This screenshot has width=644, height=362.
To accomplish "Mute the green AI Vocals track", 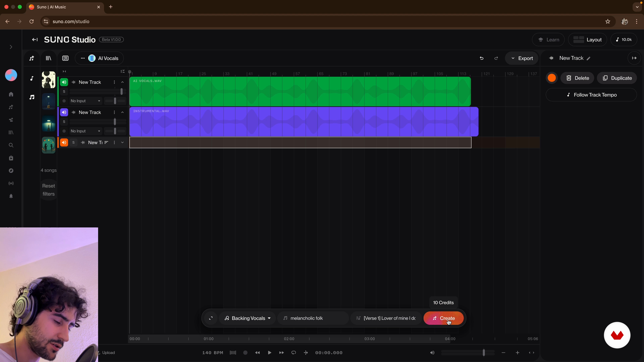I will tap(64, 82).
